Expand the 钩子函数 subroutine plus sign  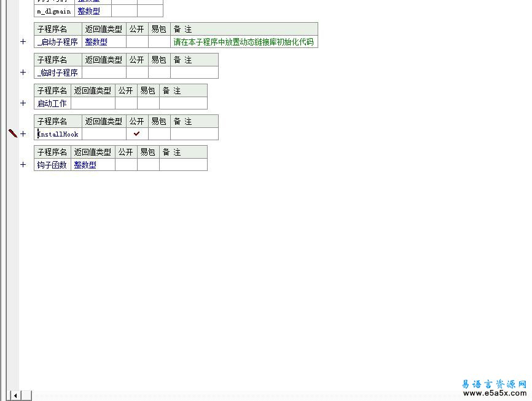click(23, 165)
